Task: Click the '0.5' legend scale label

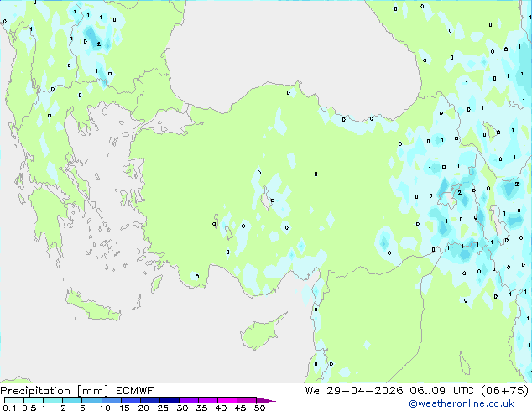Action: tap(29, 408)
